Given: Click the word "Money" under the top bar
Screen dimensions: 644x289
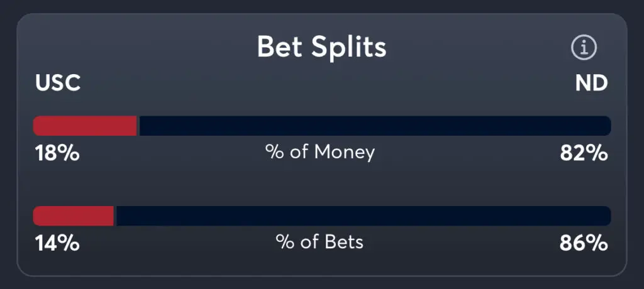Looking at the screenshot, I should 344,152.
